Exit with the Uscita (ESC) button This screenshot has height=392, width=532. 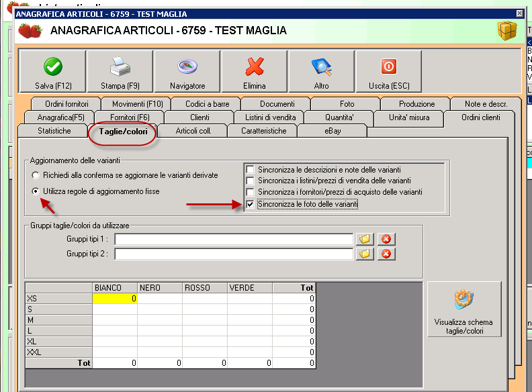pos(388,71)
